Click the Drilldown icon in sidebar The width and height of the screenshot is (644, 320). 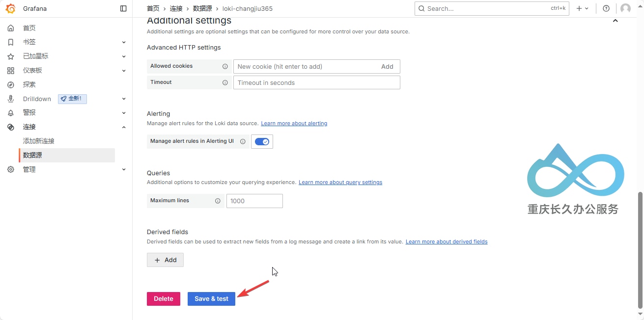click(11, 99)
